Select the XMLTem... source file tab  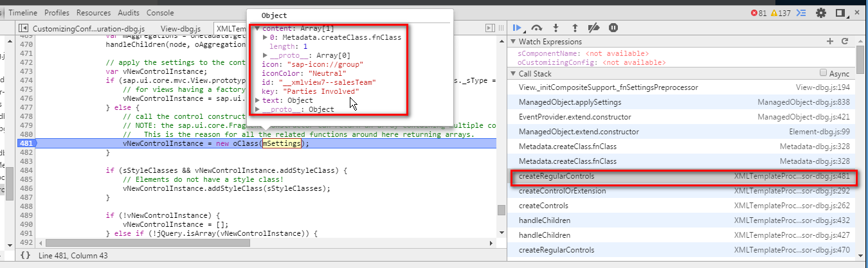click(x=231, y=28)
